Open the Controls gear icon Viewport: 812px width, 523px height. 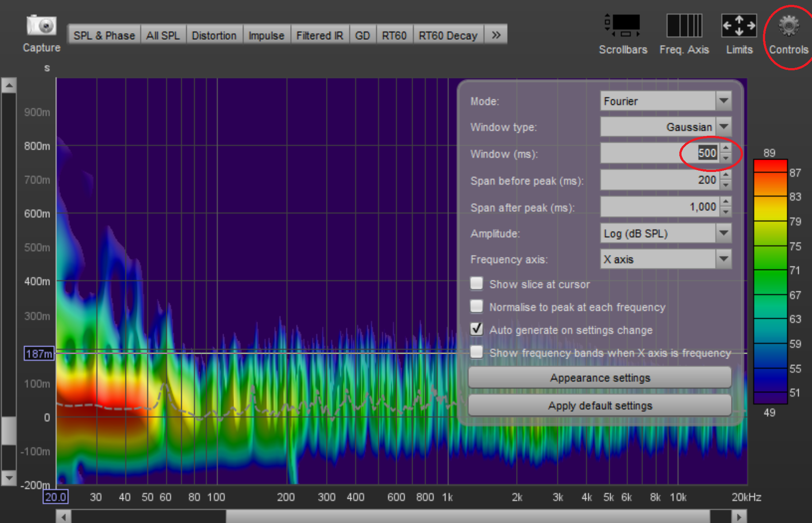[789, 26]
